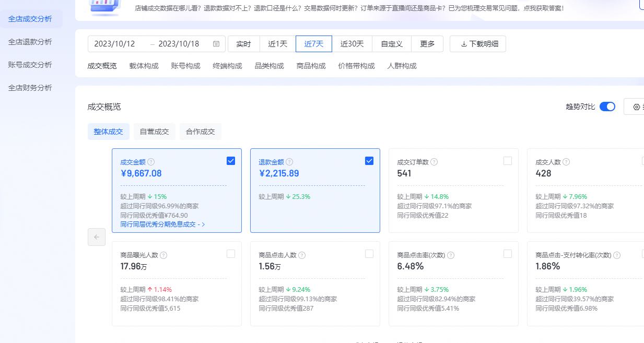Image resolution: width=644 pixels, height=343 pixels.
Task: Switch to the 价格带构成 section tab
Action: pos(357,66)
